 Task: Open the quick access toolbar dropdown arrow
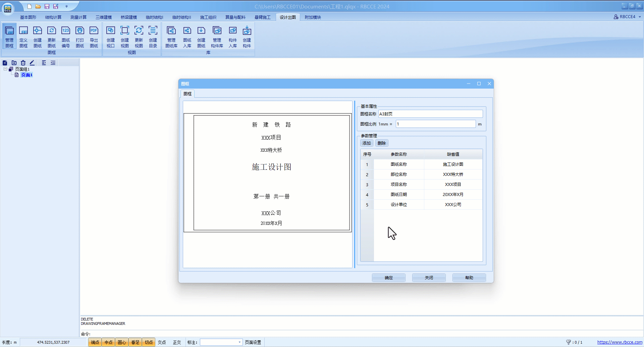[x=66, y=6]
